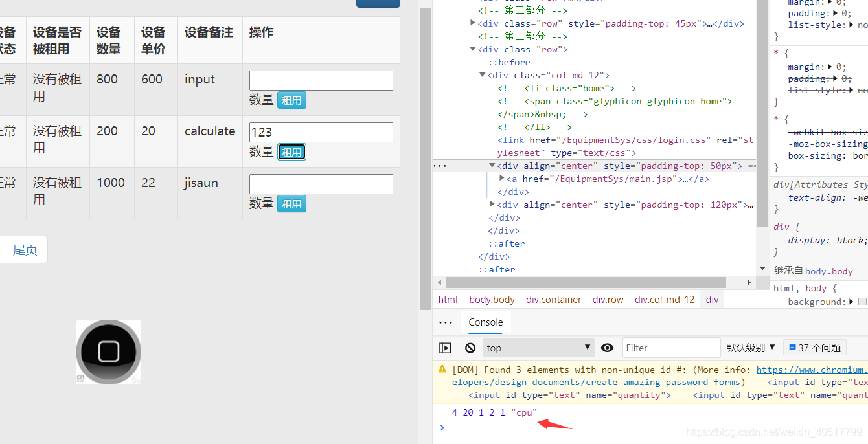Select the last div breadcrumb item
Screen dimensions: 868x444
tap(713, 300)
